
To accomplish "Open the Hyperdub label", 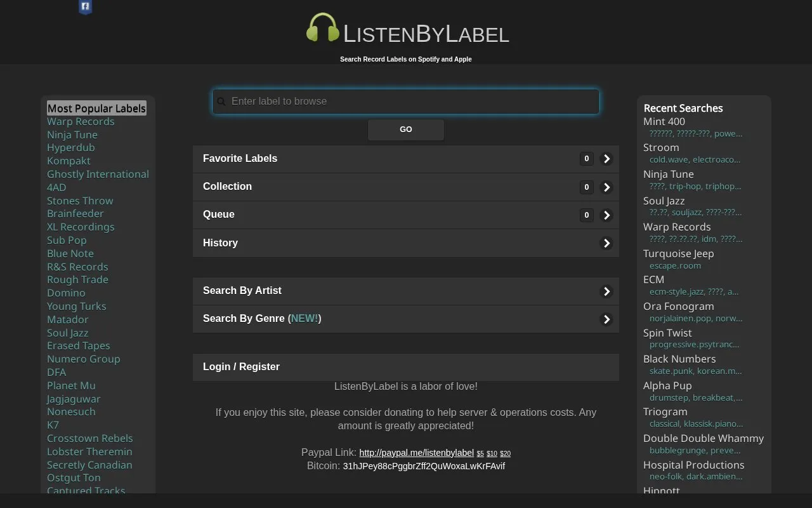I will [70, 147].
